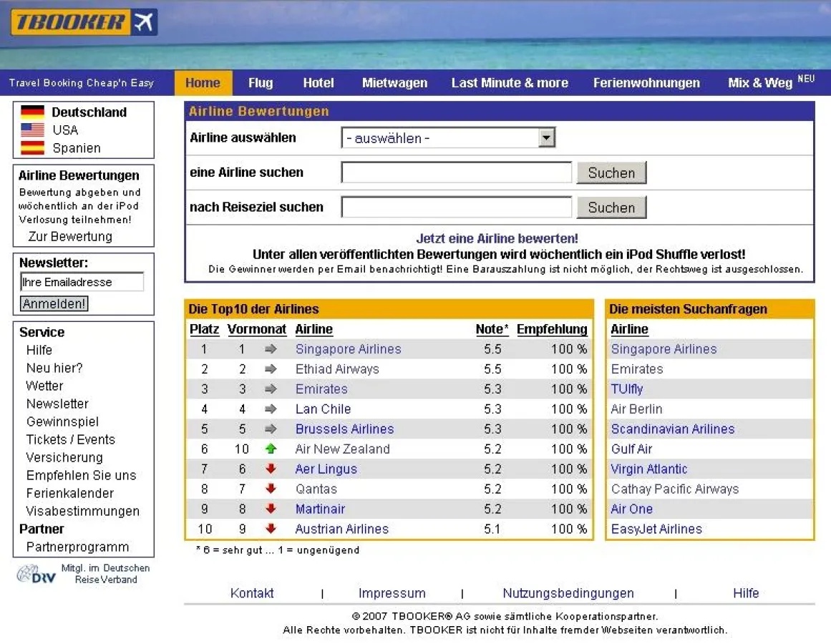Select Last Minute & more from the navigation

509,83
